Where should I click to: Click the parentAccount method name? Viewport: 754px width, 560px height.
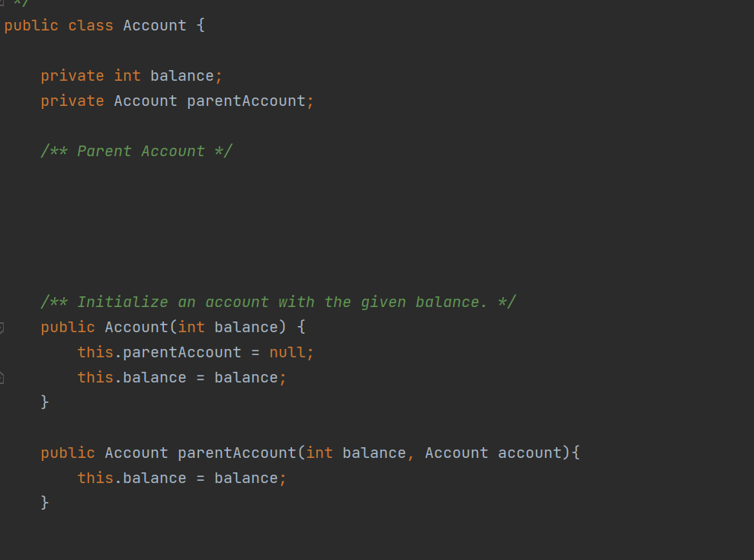(x=236, y=453)
